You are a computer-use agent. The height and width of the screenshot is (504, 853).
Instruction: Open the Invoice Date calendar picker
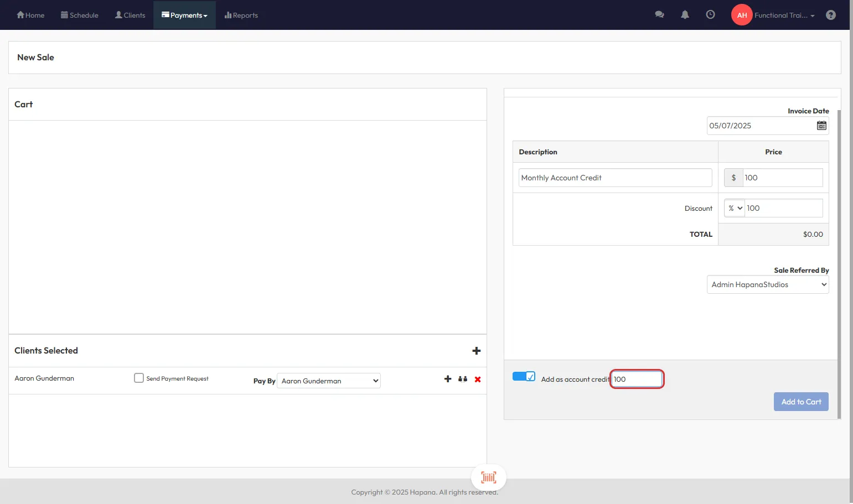[x=821, y=126]
